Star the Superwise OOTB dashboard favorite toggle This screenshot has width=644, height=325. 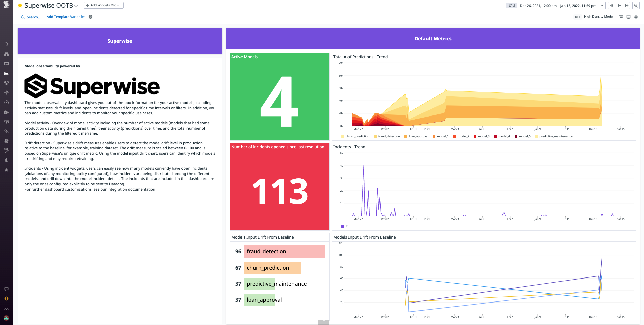click(x=20, y=5)
